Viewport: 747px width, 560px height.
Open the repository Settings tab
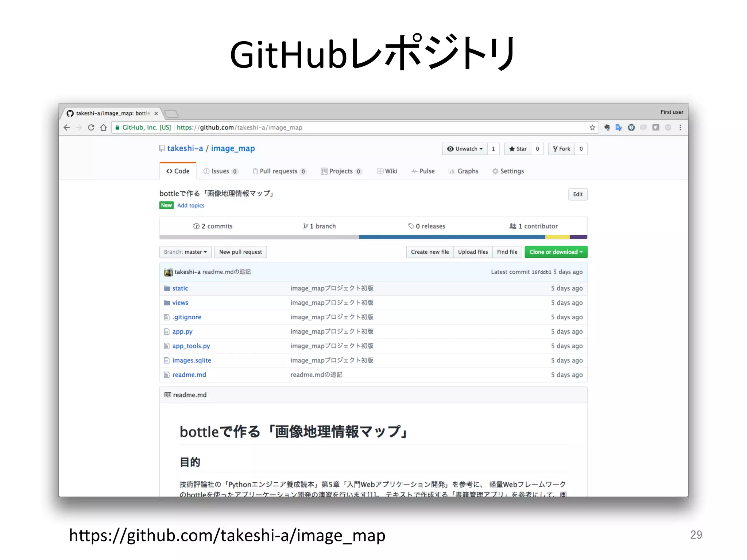tap(508, 171)
